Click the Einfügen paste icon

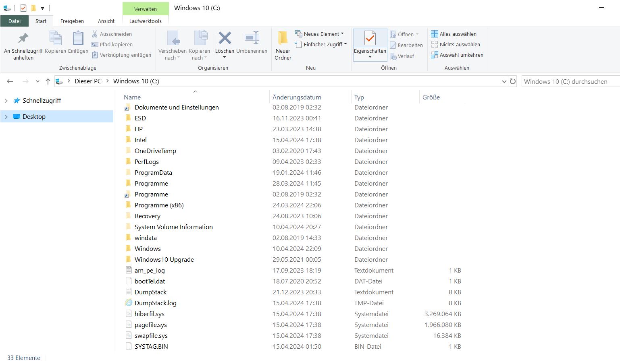tap(78, 38)
